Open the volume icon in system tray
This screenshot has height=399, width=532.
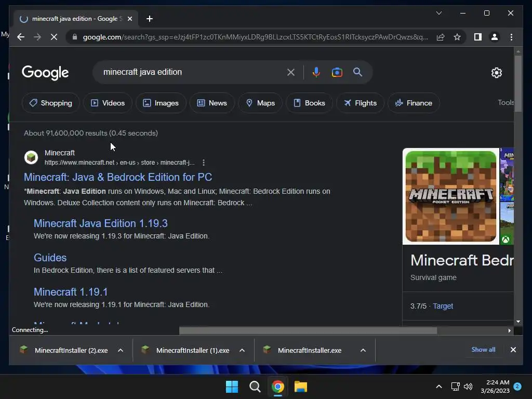coord(468,387)
